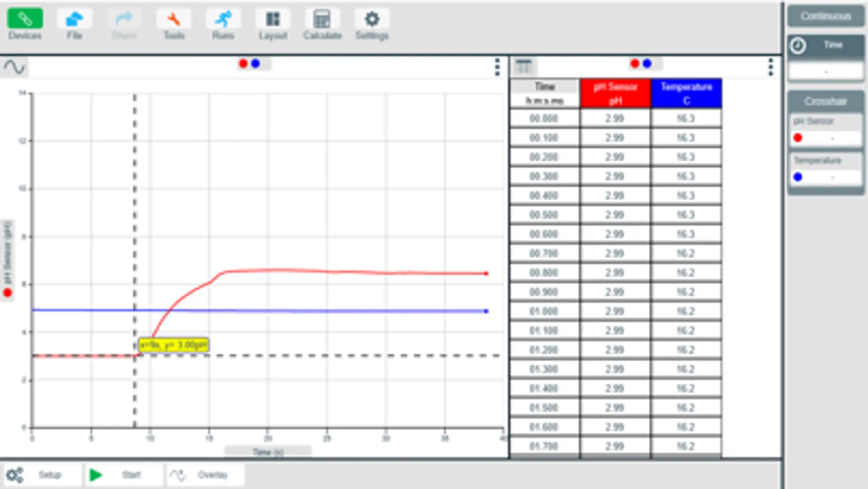
Task: Open the Calculate calculator icon
Action: (322, 20)
